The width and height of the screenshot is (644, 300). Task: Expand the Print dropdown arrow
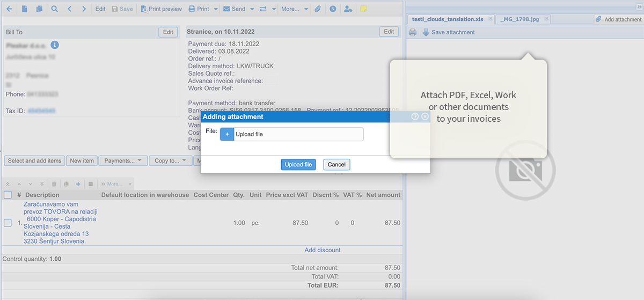coord(216,9)
